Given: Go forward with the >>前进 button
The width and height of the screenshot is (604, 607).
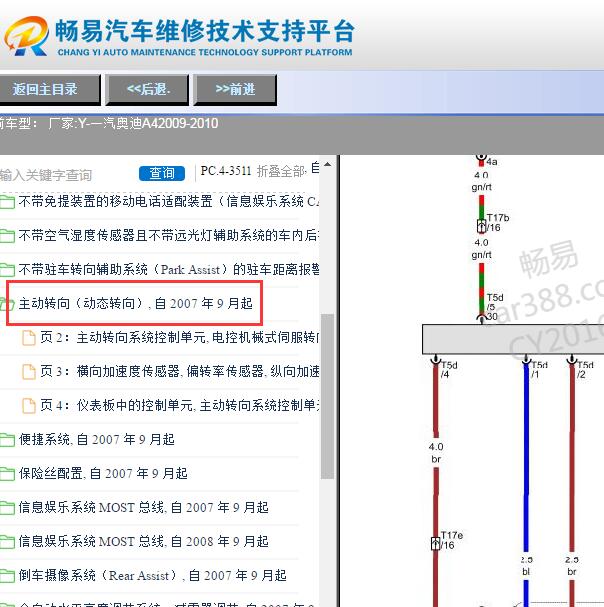Looking at the screenshot, I should click(235, 89).
